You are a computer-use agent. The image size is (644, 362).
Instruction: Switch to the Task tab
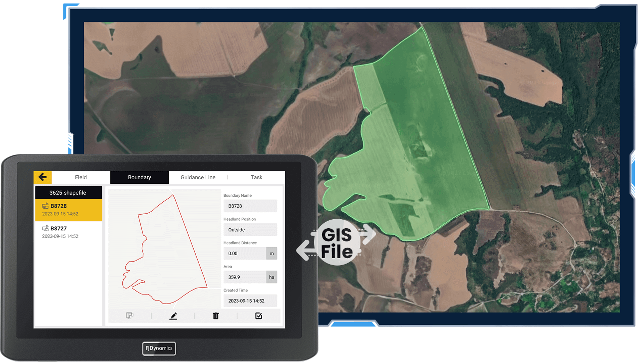coord(256,177)
